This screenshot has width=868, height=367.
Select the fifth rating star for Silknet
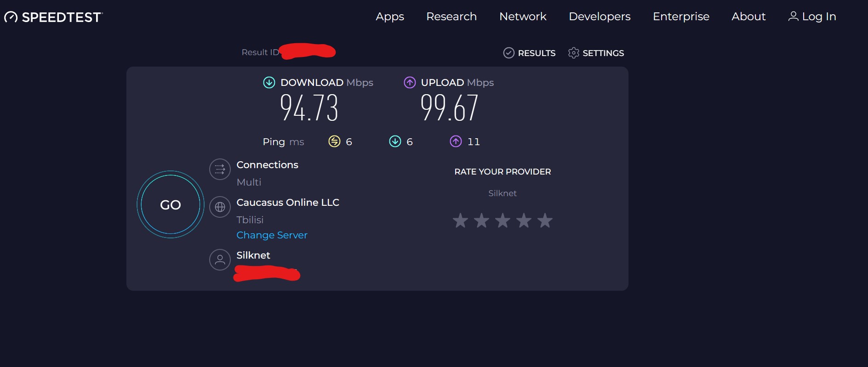pyautogui.click(x=545, y=221)
